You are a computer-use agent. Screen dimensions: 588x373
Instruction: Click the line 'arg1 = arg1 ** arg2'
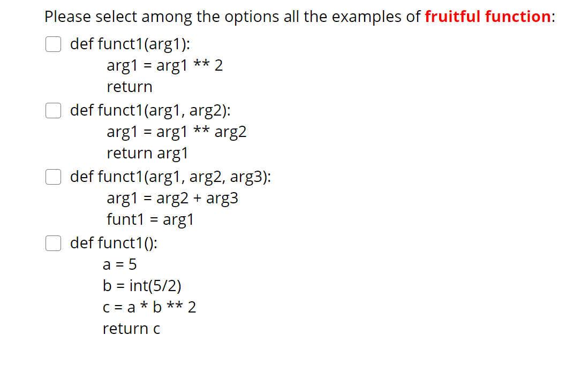click(x=177, y=132)
